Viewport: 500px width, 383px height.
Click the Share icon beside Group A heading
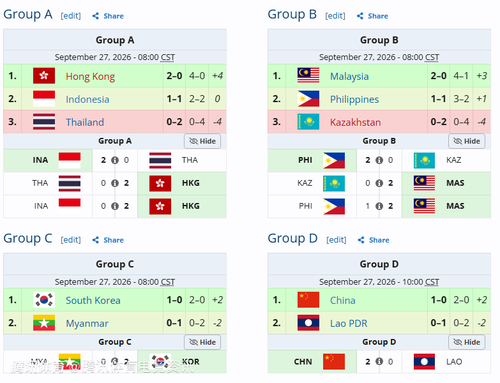96,16
